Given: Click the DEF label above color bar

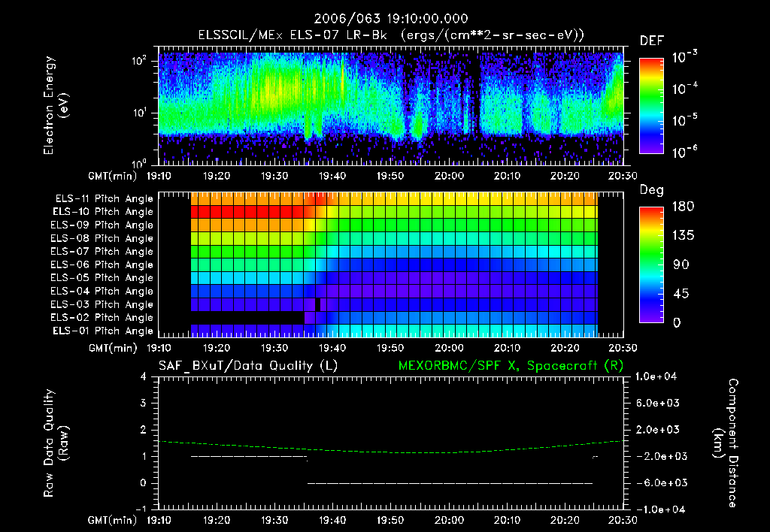Looking at the screenshot, I should 652,41.
